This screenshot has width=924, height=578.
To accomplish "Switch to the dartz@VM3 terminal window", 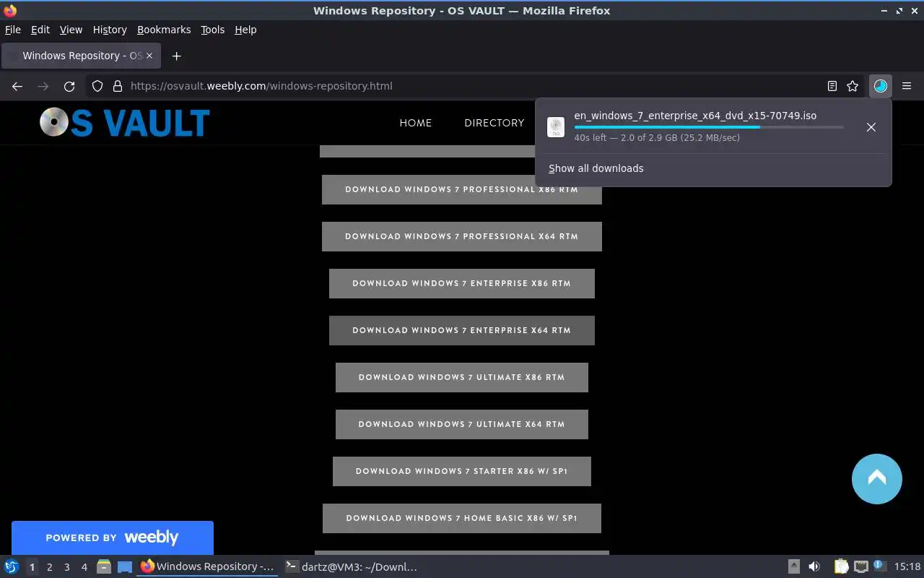I will click(x=352, y=567).
